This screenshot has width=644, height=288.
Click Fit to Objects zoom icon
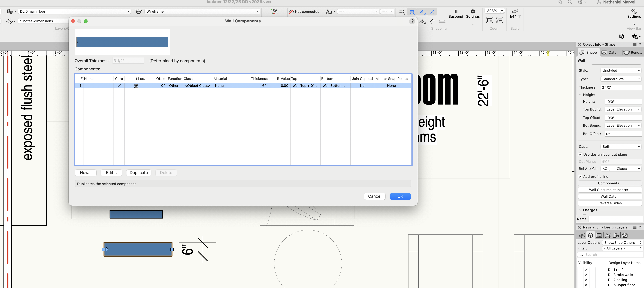click(x=500, y=20)
